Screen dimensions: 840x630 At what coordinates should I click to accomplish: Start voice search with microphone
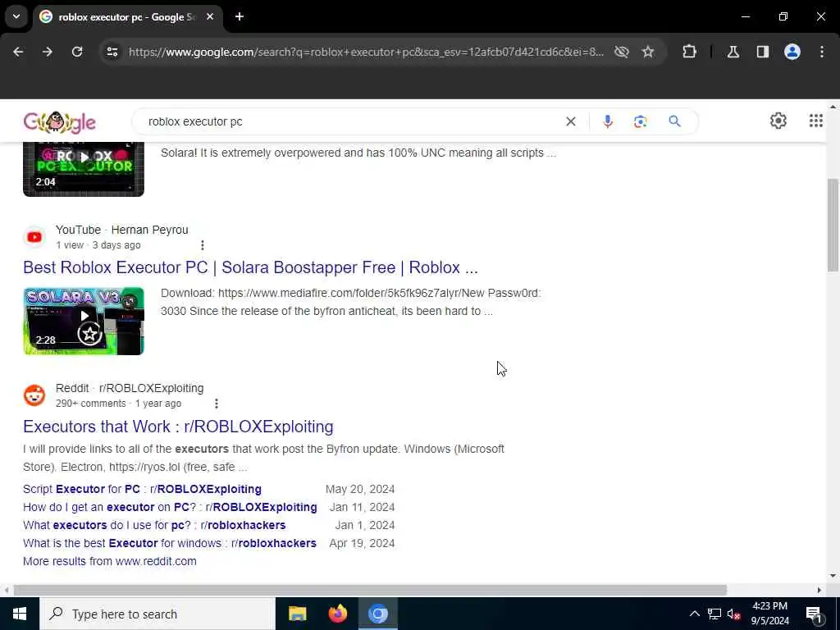(x=608, y=121)
